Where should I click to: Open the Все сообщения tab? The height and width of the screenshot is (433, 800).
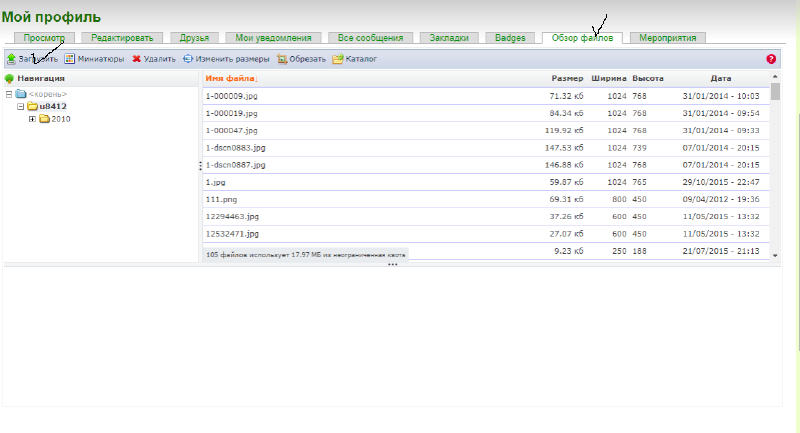(x=370, y=38)
